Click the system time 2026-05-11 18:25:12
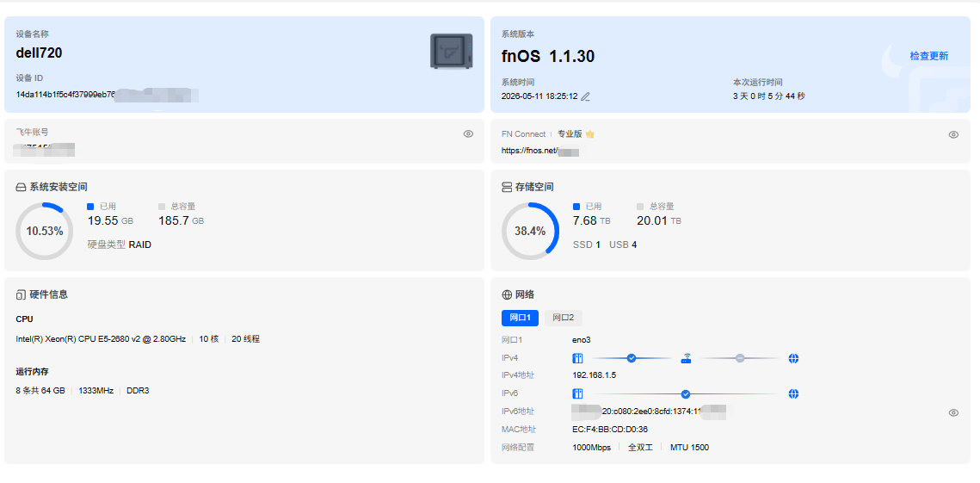 [x=539, y=96]
